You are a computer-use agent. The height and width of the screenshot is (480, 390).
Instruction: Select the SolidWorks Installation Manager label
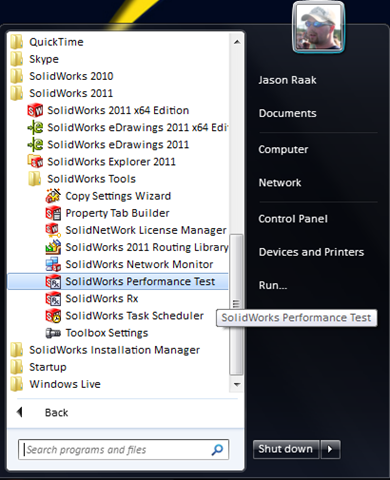pyautogui.click(x=114, y=350)
